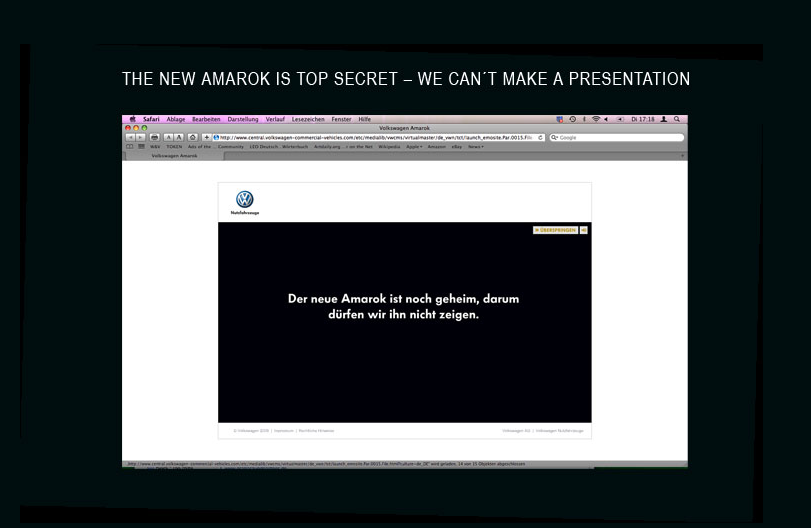Click the Bluetooth menu bar icon
Viewport: 811px width, 528px height.
point(584,119)
